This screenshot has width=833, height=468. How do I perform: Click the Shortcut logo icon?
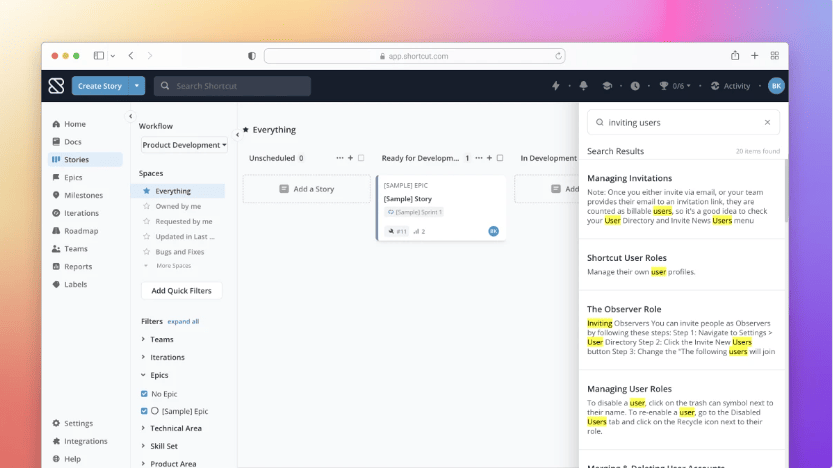pos(56,86)
